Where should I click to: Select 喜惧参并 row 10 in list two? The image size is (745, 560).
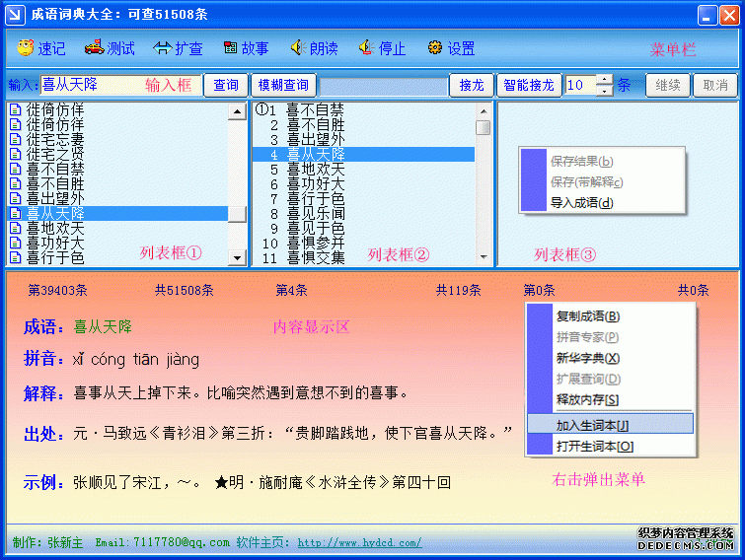(363, 243)
